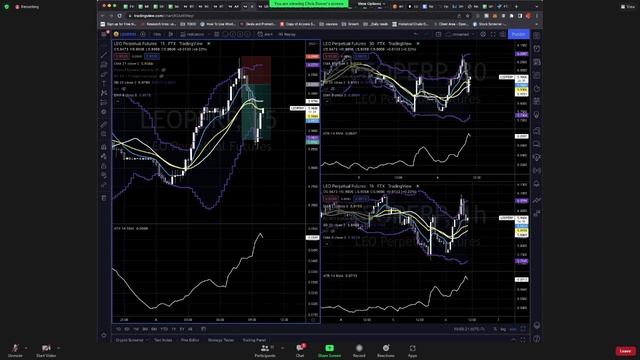The height and width of the screenshot is (360, 640).
Task: Open the TradingView hamburger menu
Action: pyautogui.click(x=104, y=34)
